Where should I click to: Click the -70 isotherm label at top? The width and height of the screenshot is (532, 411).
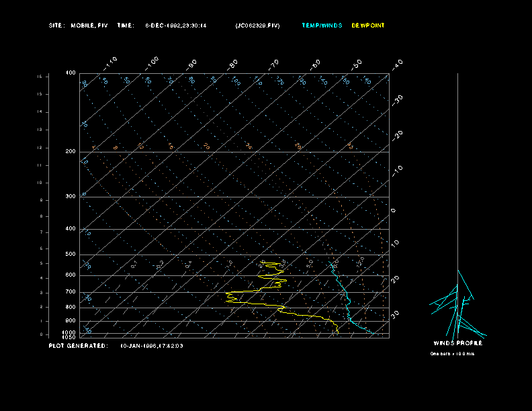click(x=274, y=64)
